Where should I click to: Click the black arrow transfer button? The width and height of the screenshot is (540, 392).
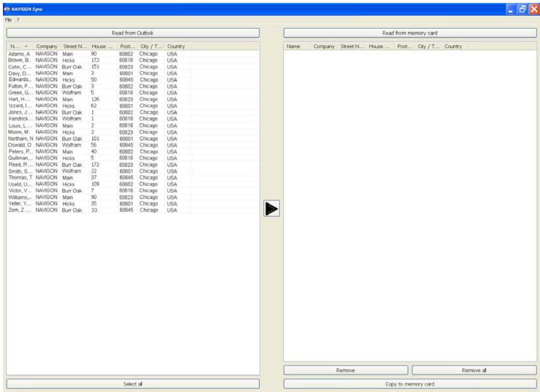click(271, 209)
